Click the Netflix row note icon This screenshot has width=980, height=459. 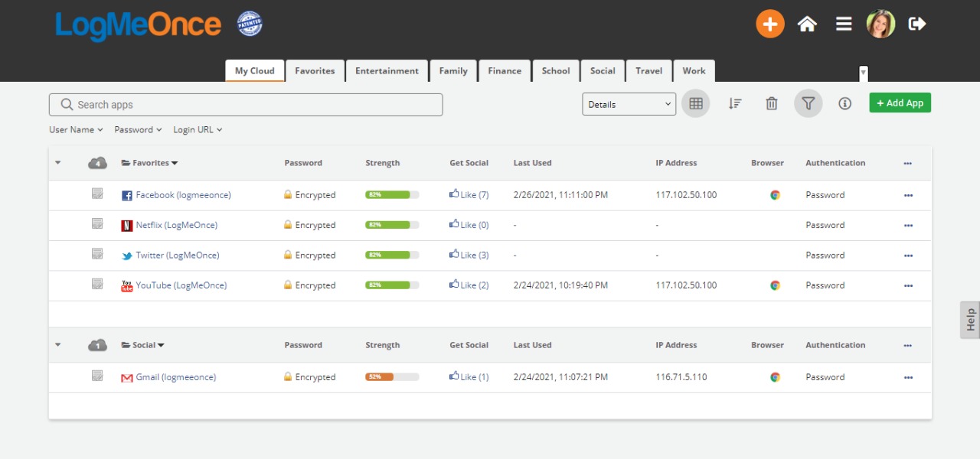pyautogui.click(x=97, y=223)
